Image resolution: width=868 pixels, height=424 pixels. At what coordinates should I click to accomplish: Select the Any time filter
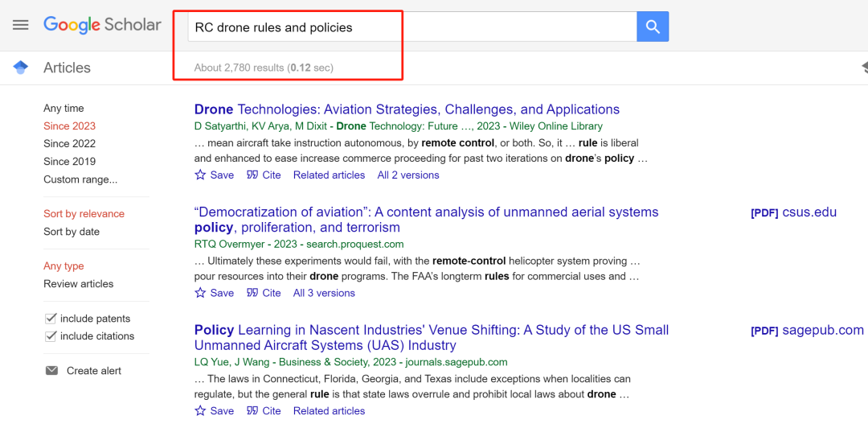(63, 109)
